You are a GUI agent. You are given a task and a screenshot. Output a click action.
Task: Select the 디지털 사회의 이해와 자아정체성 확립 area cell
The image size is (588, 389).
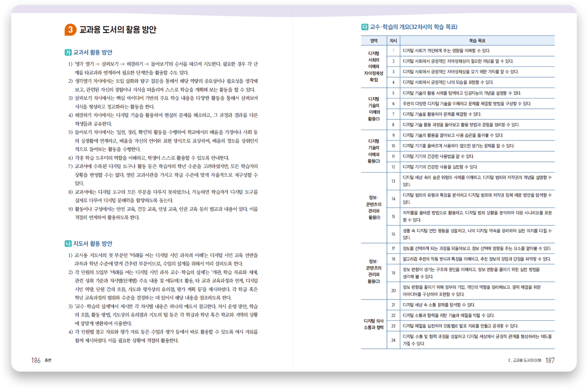click(x=374, y=66)
